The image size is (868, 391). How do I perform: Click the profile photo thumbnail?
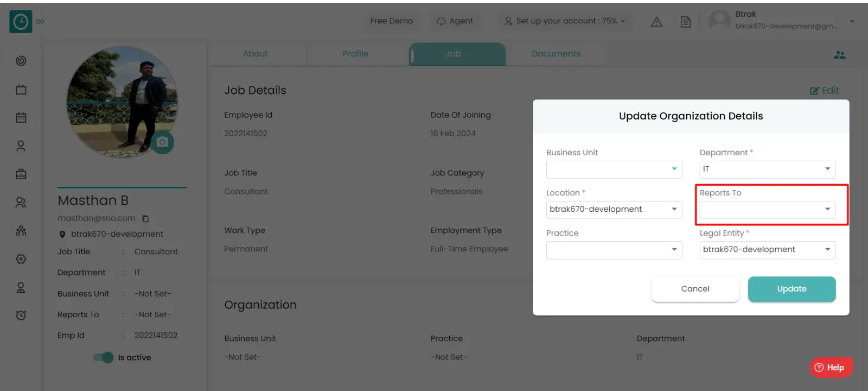[122, 102]
